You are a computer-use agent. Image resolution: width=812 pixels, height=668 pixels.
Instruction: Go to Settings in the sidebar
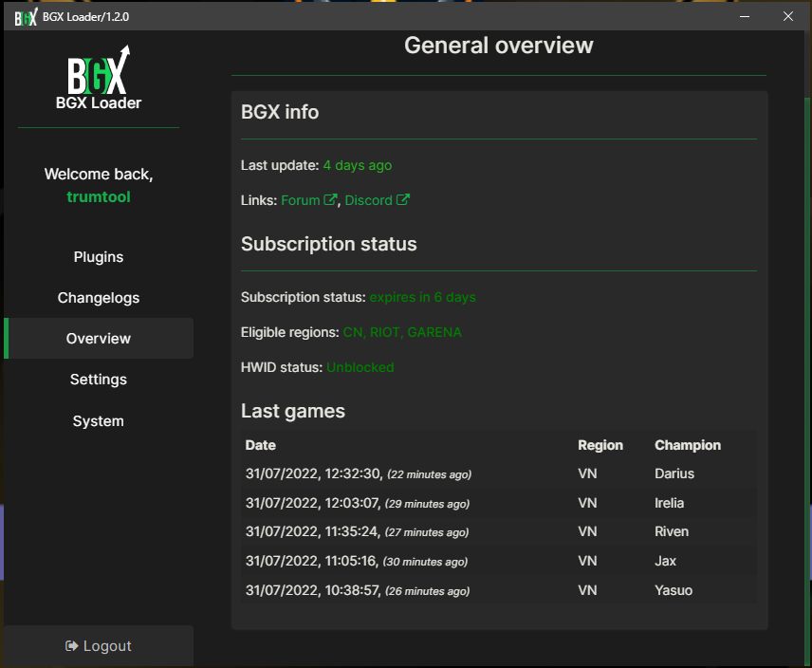pyautogui.click(x=99, y=380)
